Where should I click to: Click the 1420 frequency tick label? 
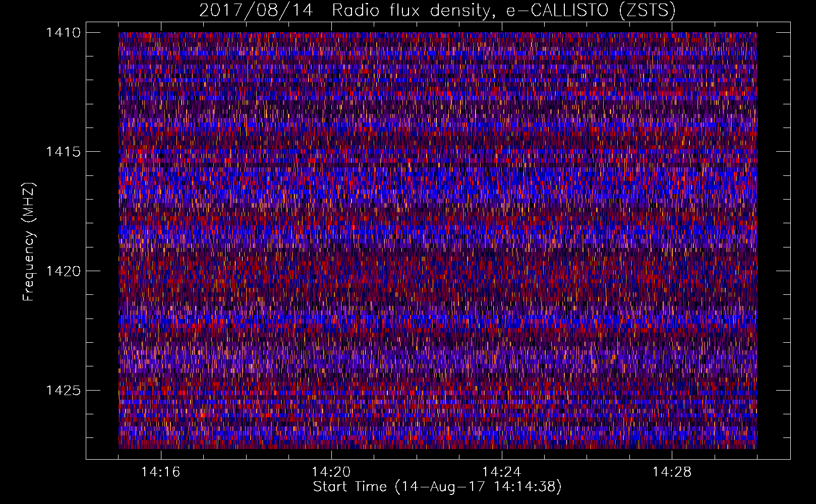(x=63, y=271)
